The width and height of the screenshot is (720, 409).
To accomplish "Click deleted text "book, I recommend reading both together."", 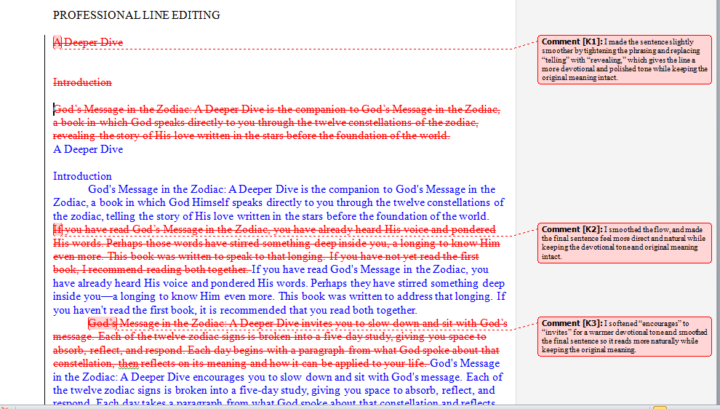I will [151, 270].
